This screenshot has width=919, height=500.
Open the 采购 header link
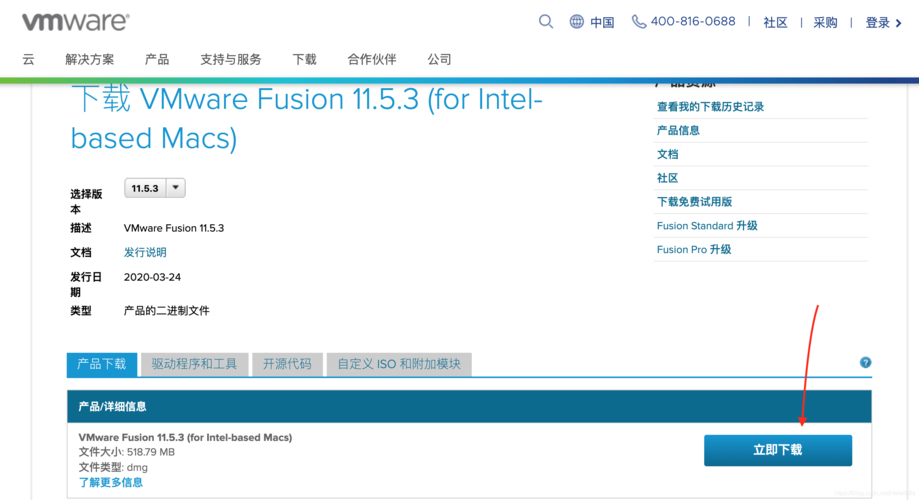825,22
